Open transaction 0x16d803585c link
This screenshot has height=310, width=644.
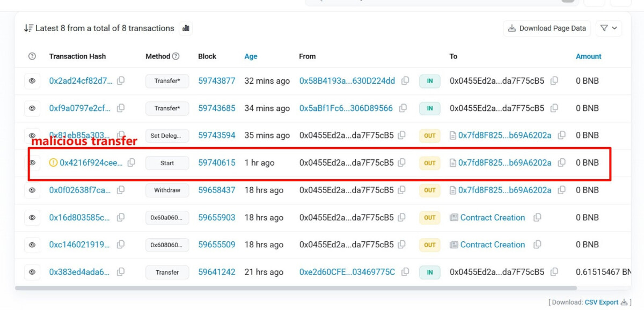[80, 217]
